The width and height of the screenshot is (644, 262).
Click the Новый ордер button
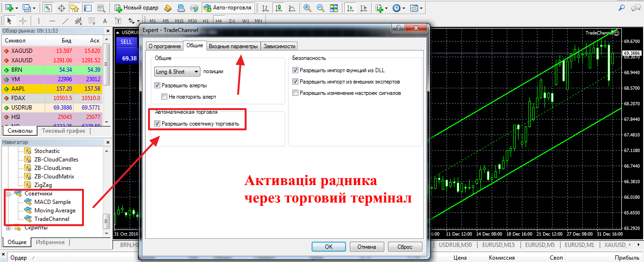pos(137,8)
